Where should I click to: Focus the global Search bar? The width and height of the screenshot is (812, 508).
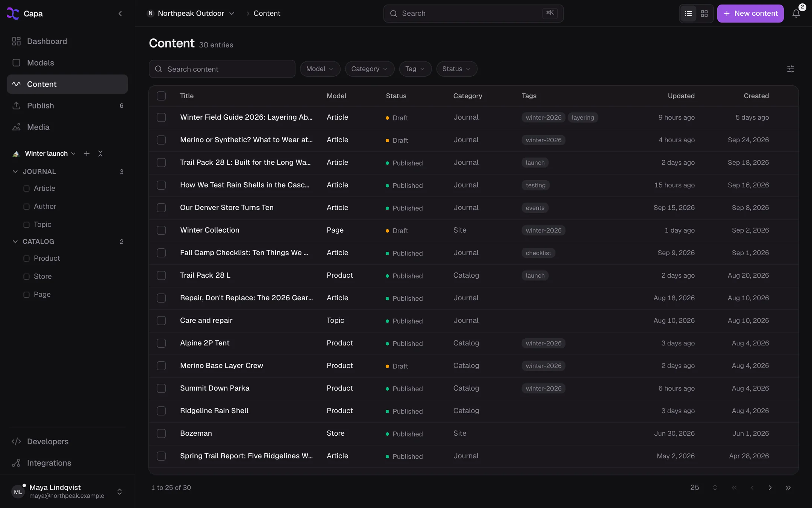coord(473,14)
